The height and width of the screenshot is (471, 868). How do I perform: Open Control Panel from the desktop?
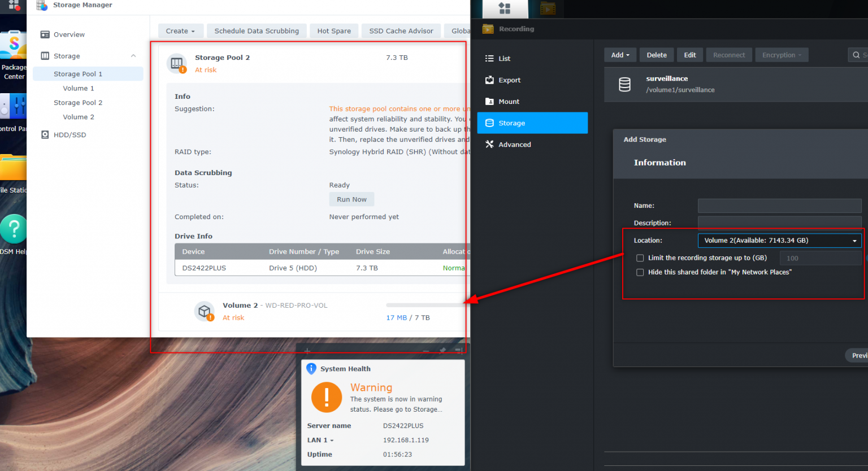[x=12, y=106]
